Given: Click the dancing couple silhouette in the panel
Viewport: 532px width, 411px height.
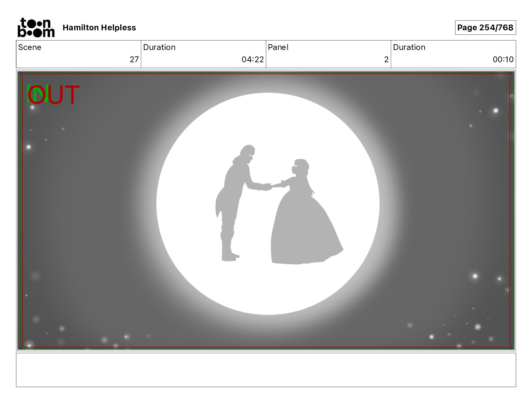Looking at the screenshot, I should [279, 204].
